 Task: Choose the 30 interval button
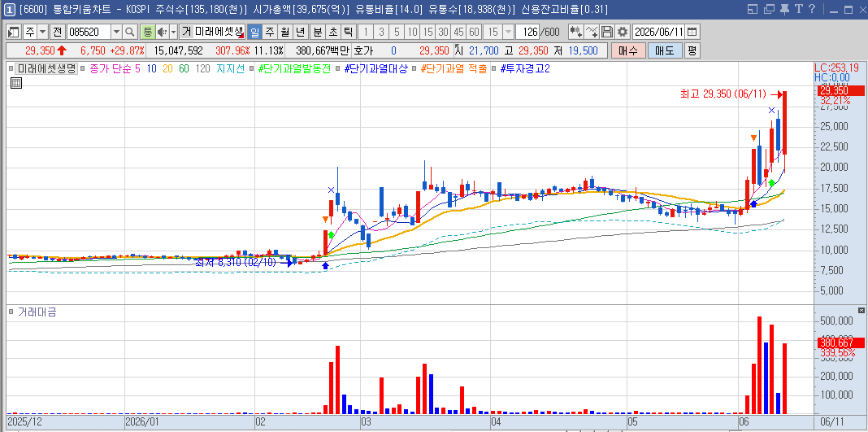[x=443, y=32]
